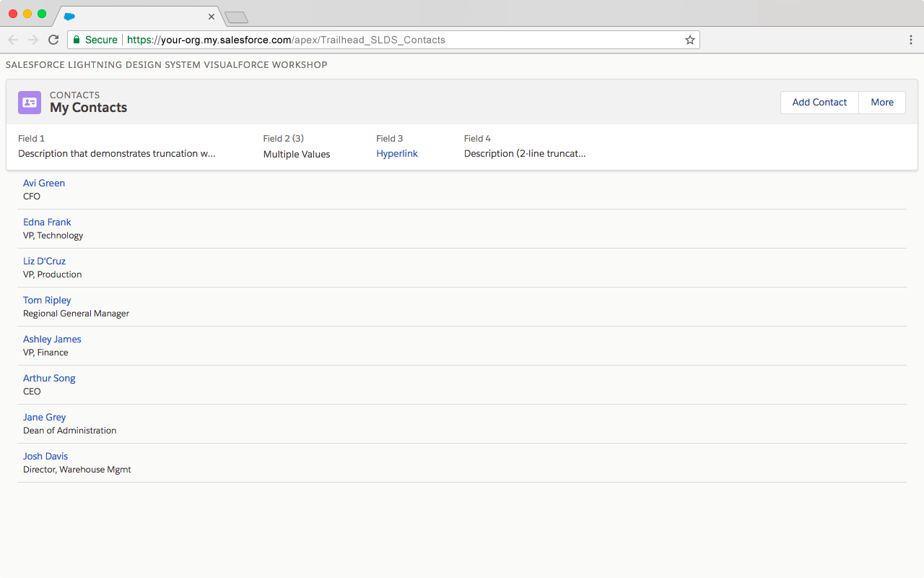The width and height of the screenshot is (924, 578).
Task: Open Ashley James's contact
Action: pyautogui.click(x=52, y=340)
